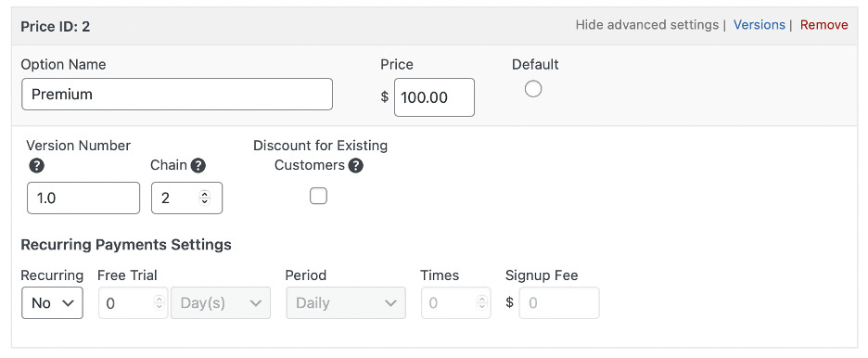This screenshot has height=358, width=868.
Task: Expand the Free Trial Day(s) unit dropdown
Action: pyautogui.click(x=221, y=302)
